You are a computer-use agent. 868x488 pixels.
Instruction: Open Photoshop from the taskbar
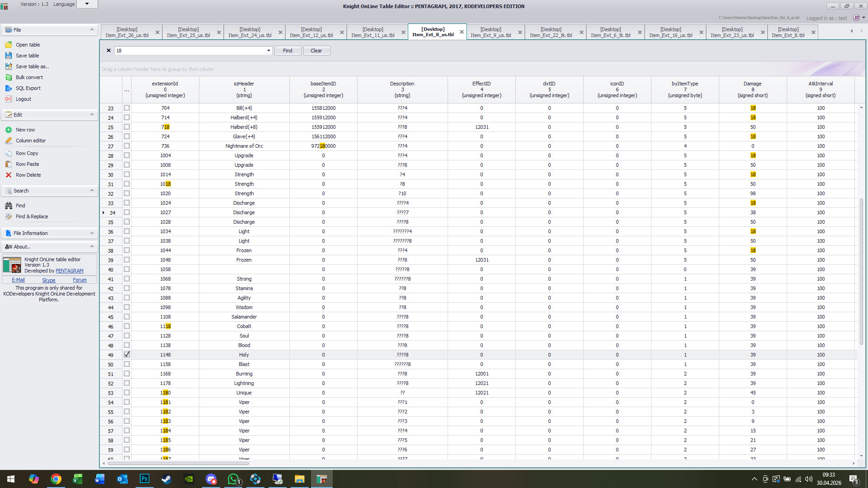[x=145, y=479]
